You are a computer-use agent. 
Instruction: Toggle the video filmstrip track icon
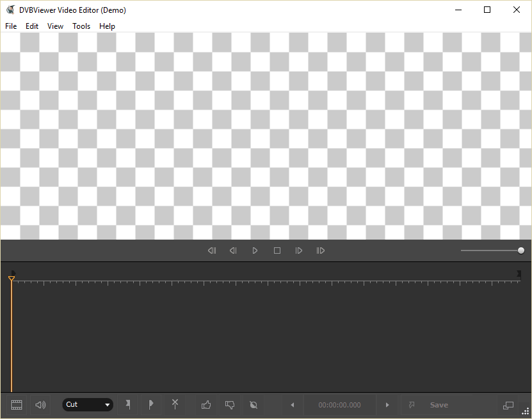coord(16,405)
